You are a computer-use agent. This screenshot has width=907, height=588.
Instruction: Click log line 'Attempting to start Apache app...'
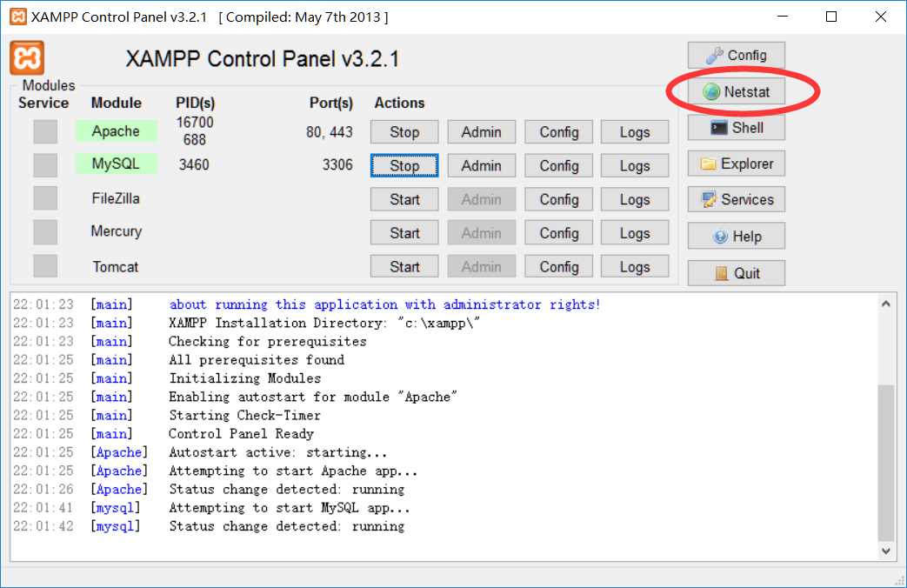(x=293, y=471)
